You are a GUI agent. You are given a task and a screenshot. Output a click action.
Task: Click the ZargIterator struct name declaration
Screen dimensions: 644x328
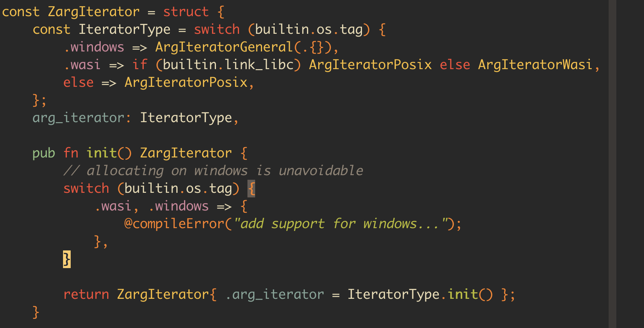click(94, 12)
